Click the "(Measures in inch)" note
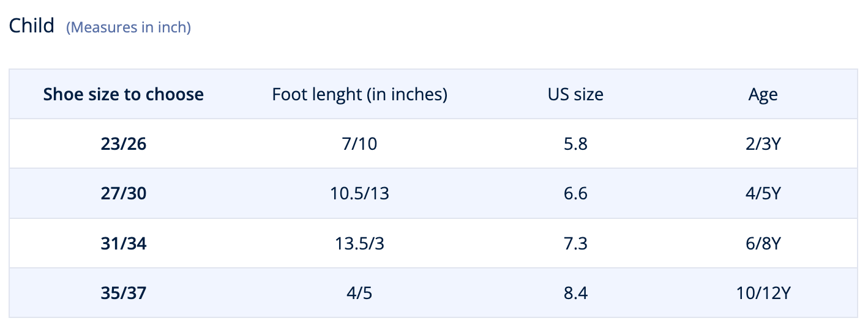Screen dimensions: 868x329 [x=129, y=28]
